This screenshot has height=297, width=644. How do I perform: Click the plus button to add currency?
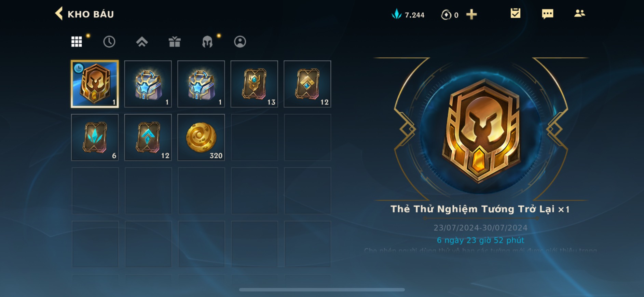pos(471,14)
